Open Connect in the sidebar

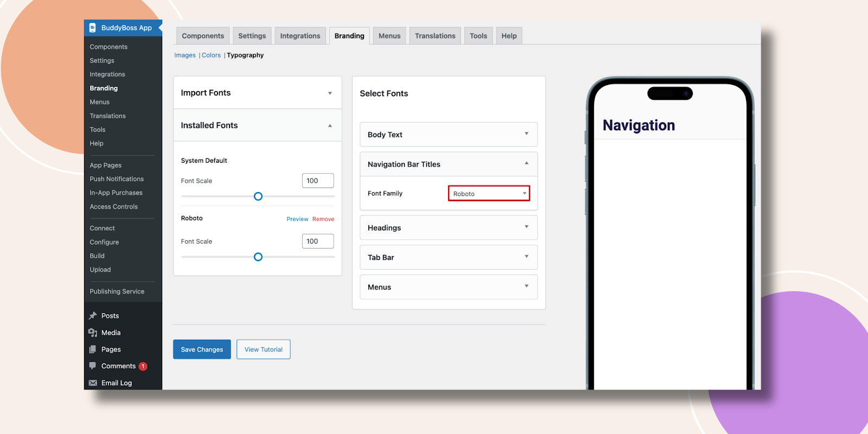pos(103,228)
